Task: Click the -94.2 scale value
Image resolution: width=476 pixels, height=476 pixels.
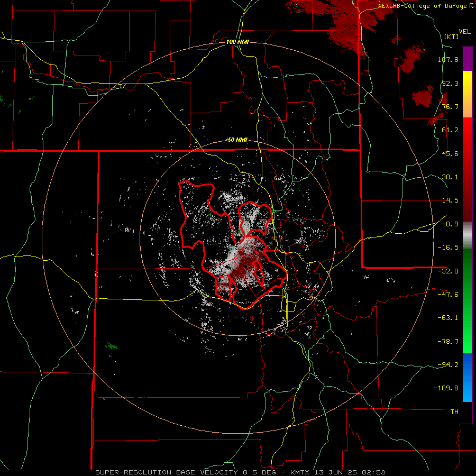Action: 448,364
